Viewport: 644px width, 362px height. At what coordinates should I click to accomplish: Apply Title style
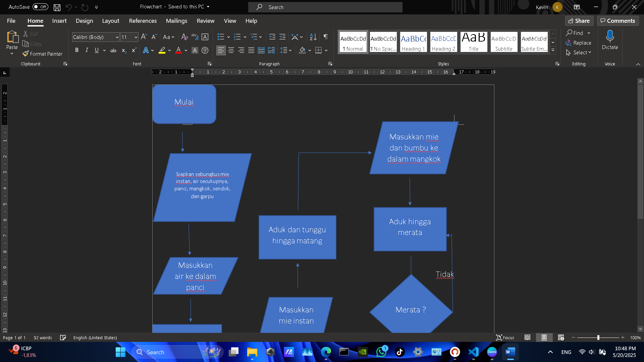tap(474, 42)
